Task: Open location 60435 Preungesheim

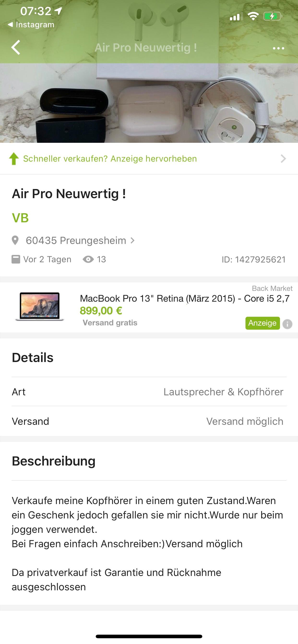Action: point(76,241)
